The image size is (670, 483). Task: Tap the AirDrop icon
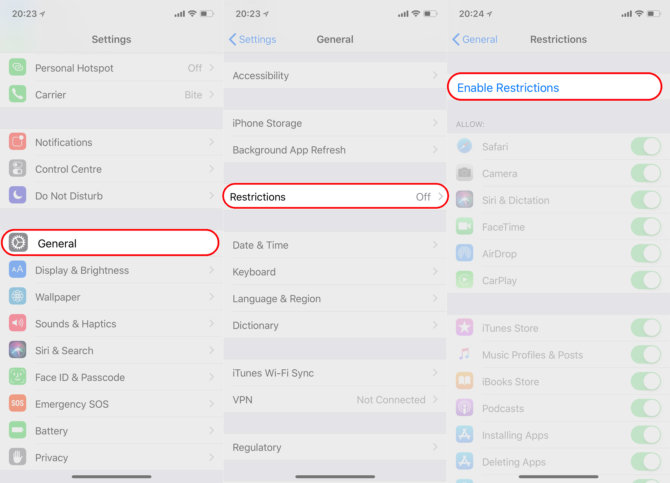(x=464, y=253)
